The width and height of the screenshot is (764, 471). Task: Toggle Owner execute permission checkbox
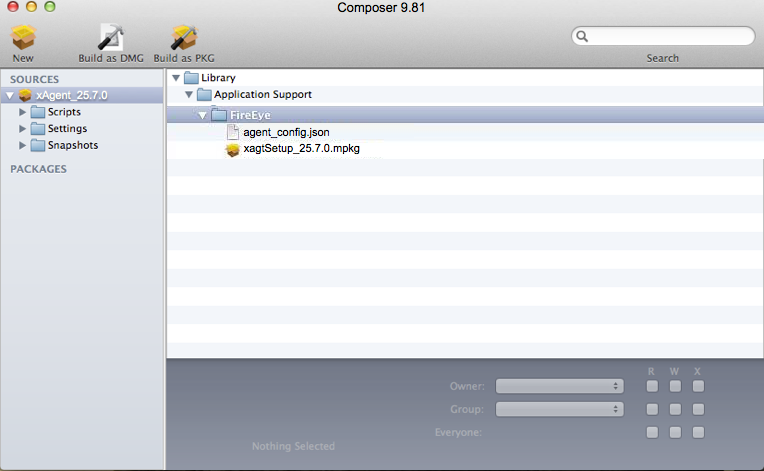pyautogui.click(x=698, y=386)
